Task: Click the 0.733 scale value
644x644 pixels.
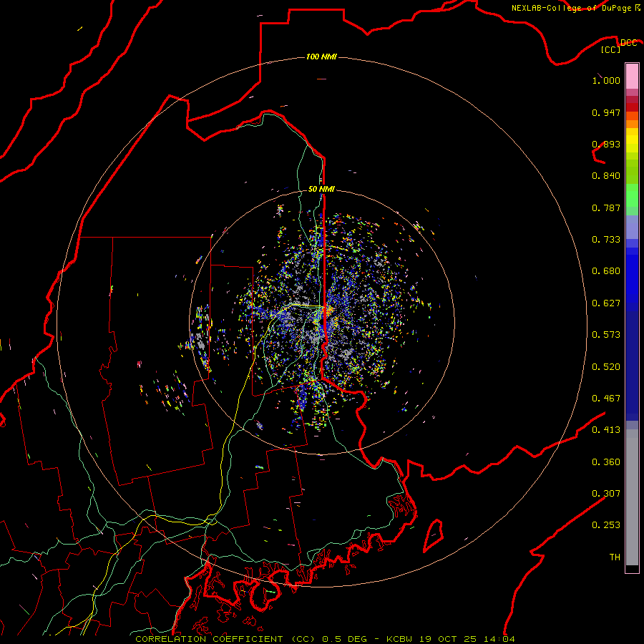Action: (606, 240)
